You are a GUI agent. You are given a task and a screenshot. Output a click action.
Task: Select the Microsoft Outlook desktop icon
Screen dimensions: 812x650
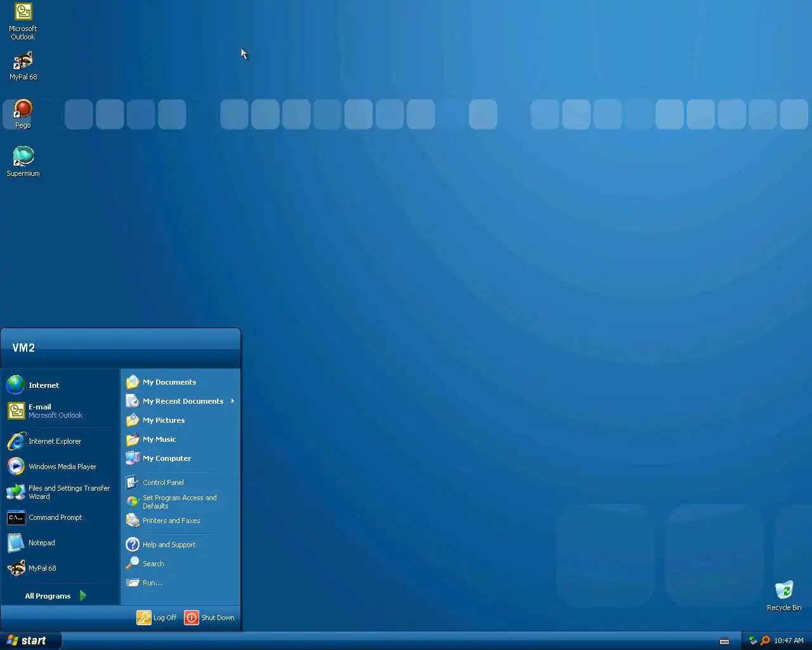click(x=23, y=22)
